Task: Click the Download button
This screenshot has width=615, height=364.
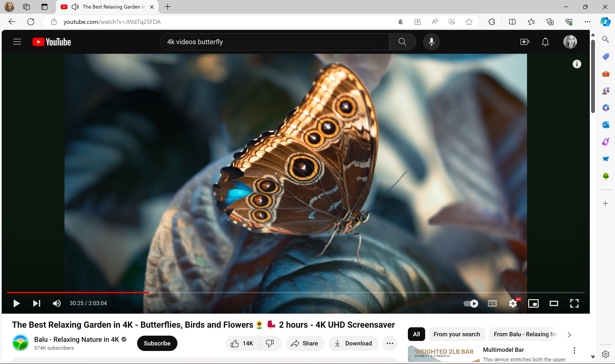Action: coord(353,343)
